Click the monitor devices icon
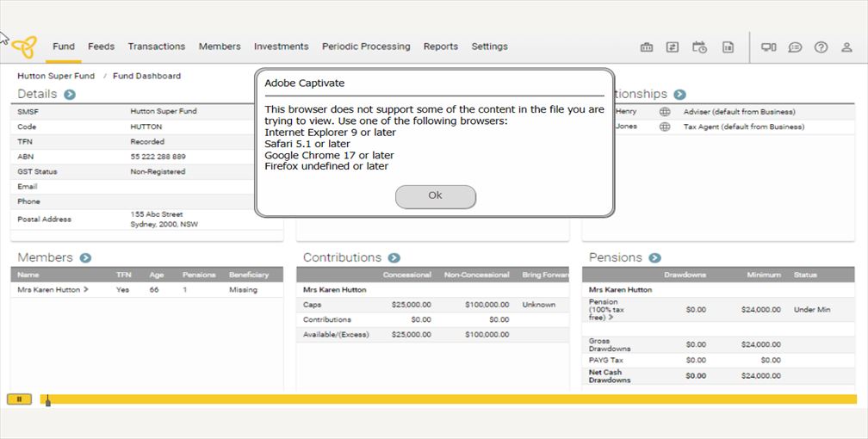The width and height of the screenshot is (868, 439). tap(768, 47)
